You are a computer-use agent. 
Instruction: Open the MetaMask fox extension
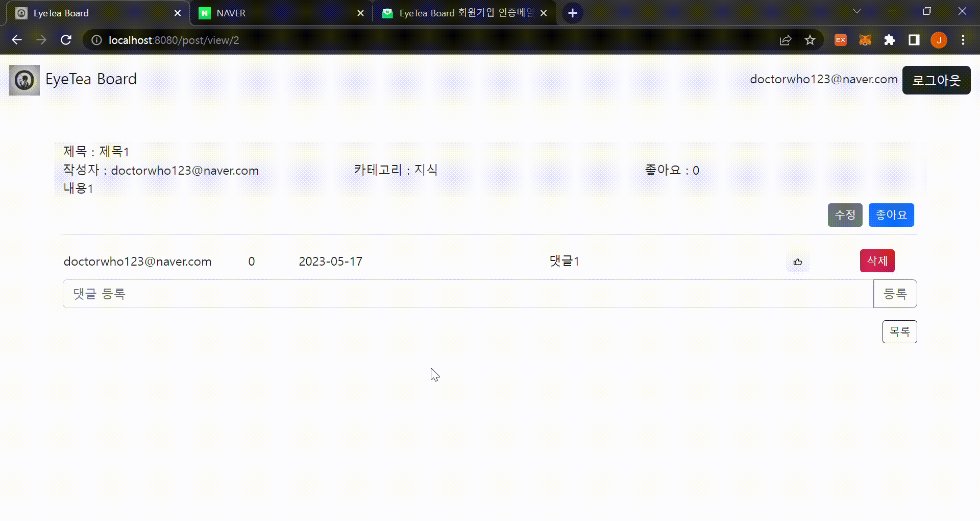coord(865,40)
